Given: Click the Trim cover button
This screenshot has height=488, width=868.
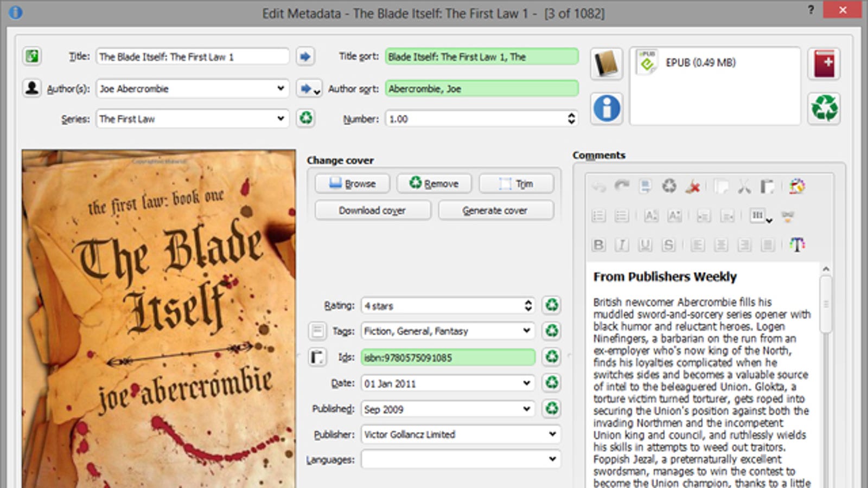Looking at the screenshot, I should tap(516, 183).
